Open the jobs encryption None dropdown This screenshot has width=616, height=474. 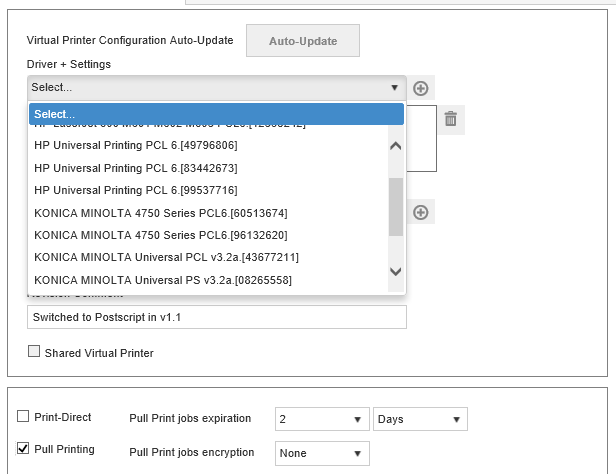pyautogui.click(x=320, y=453)
